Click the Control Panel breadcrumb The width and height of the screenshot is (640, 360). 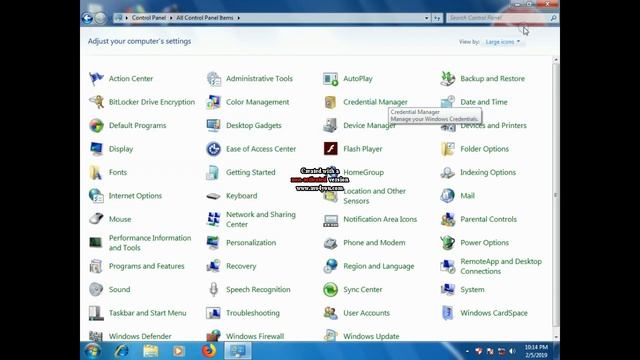(149, 18)
